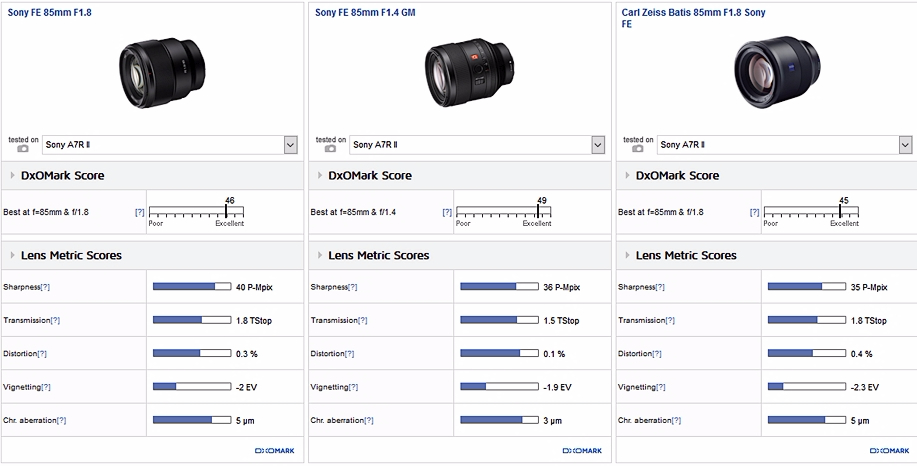
Task: Click Sony FE 85mm F1.4 GM title link
Action: pyautogui.click(x=365, y=13)
